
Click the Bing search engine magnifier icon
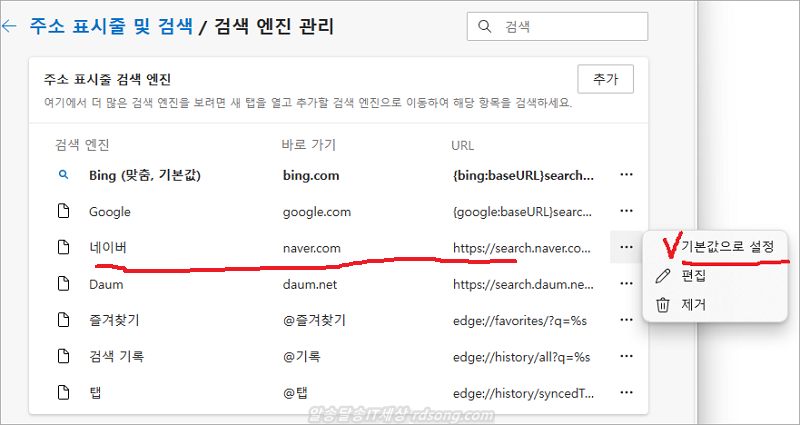click(x=62, y=175)
